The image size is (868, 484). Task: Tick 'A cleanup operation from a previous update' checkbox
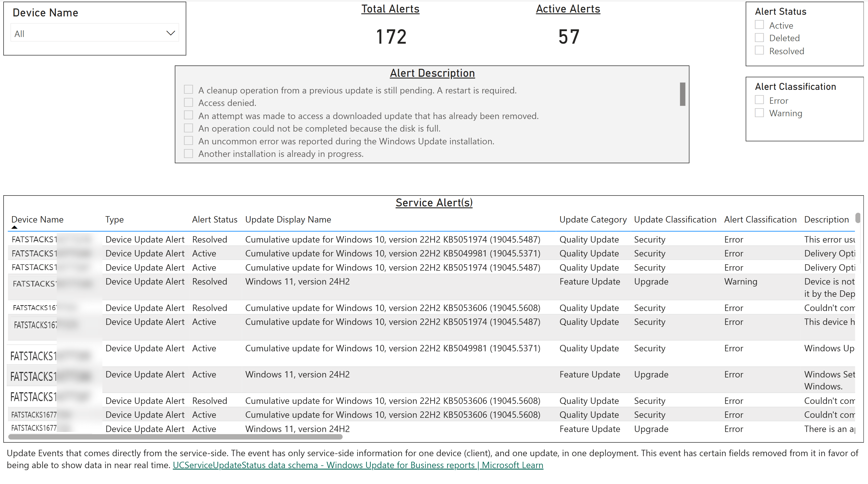pyautogui.click(x=188, y=90)
